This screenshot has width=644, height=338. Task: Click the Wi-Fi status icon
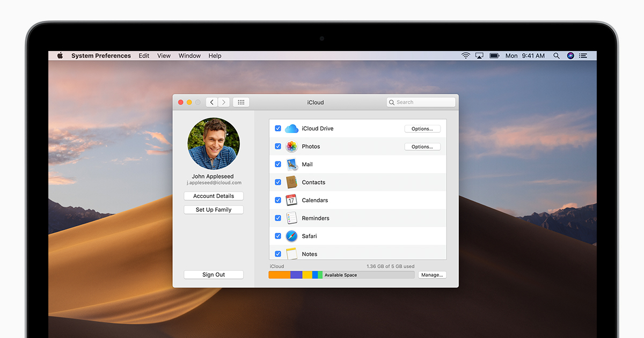(466, 56)
